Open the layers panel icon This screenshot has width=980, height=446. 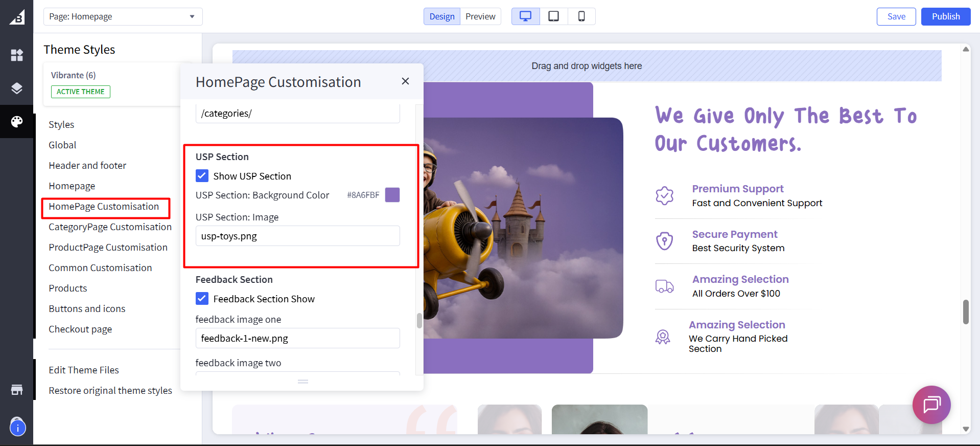[x=17, y=88]
